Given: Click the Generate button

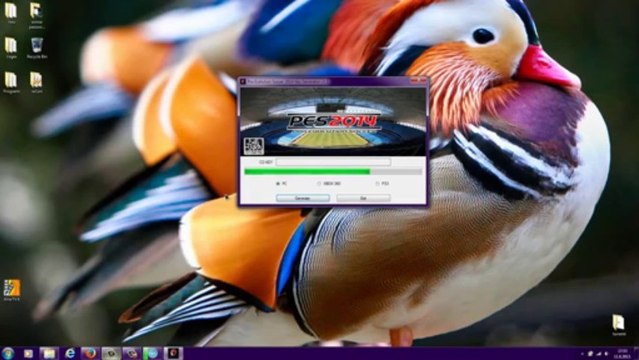Looking at the screenshot, I should tap(303, 198).
